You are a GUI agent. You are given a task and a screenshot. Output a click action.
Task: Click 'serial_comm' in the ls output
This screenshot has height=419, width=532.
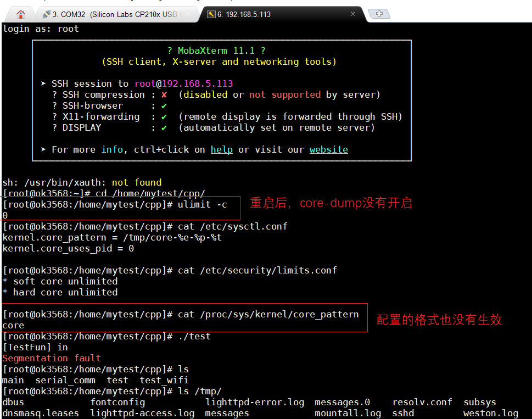(65, 381)
